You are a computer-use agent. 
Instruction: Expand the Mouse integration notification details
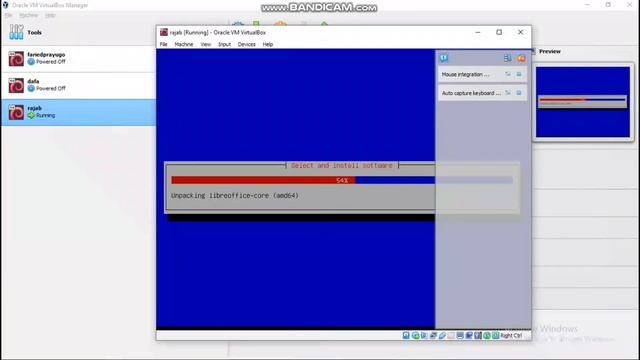(x=508, y=74)
